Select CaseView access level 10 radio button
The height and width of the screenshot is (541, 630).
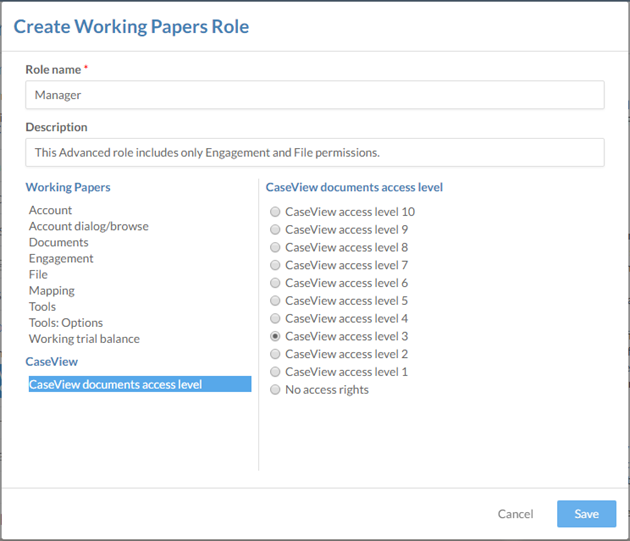275,212
